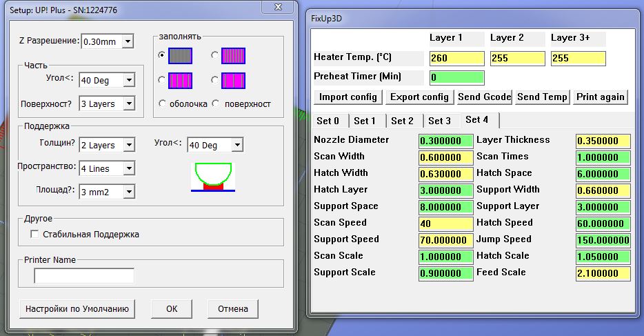This screenshot has width=644, height=336.
Task: Open the Поверхност 3 Layers dropdown
Action: (129, 103)
